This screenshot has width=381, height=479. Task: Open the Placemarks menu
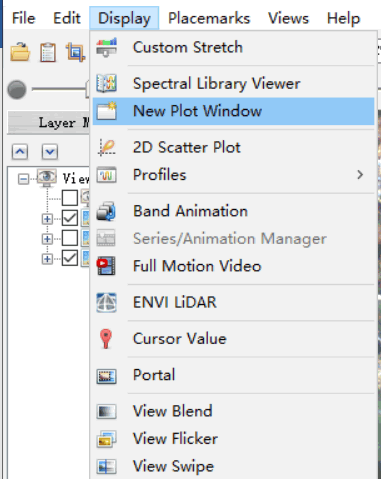(209, 18)
